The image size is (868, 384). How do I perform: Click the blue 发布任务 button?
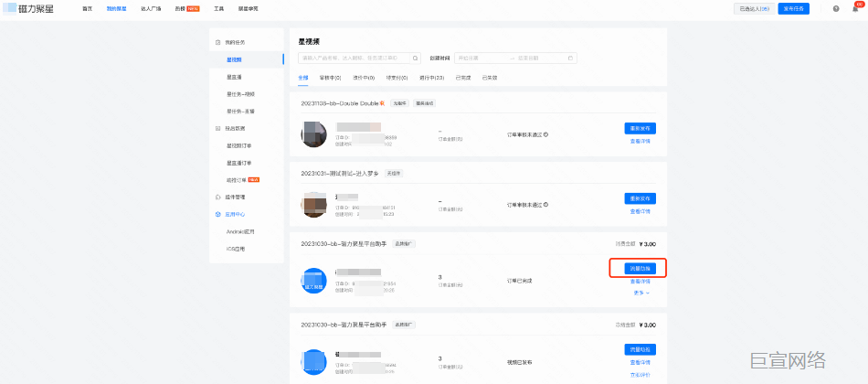[793, 8]
